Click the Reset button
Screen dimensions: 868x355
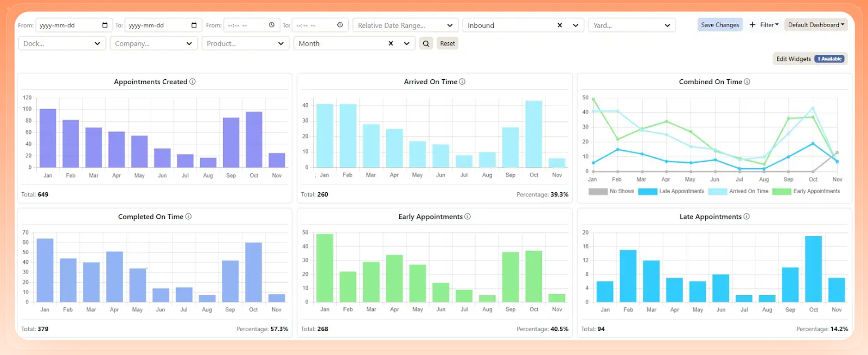(448, 43)
